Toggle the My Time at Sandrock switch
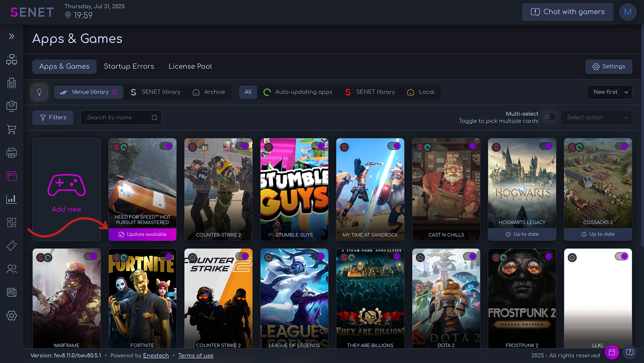 394,146
